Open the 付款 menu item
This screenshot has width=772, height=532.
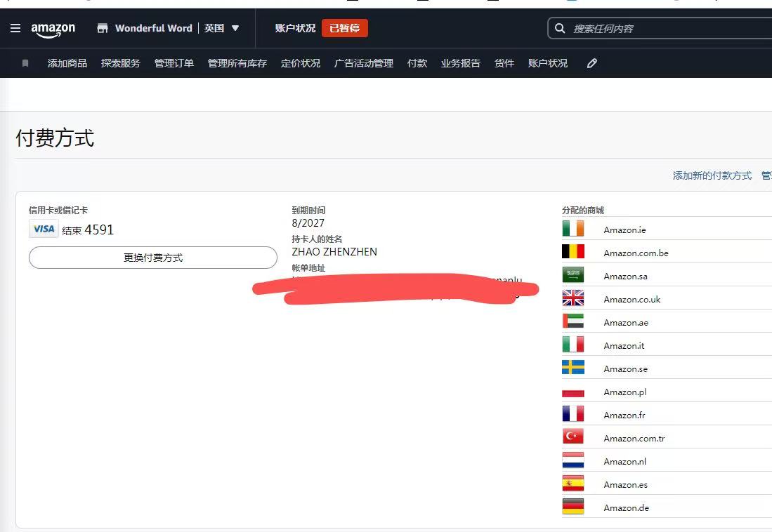[417, 63]
